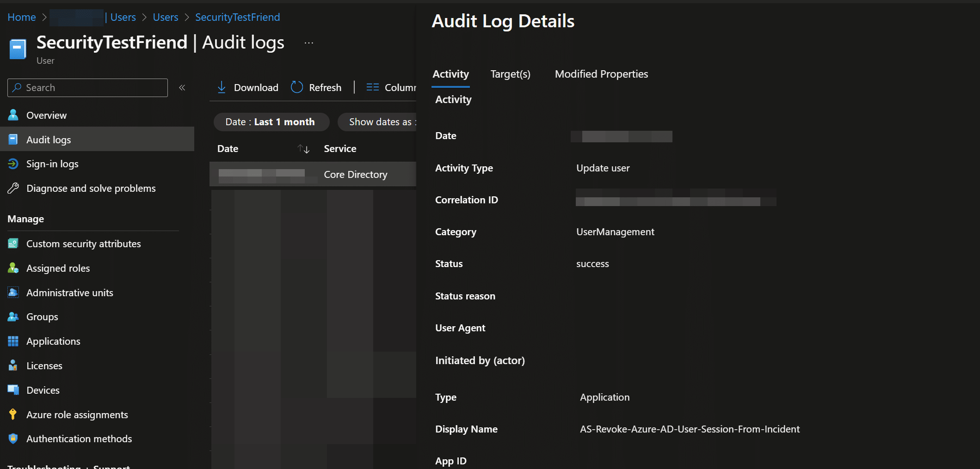The image size is (980, 469).
Task: Collapse the sidebar with double chevron
Action: click(182, 88)
